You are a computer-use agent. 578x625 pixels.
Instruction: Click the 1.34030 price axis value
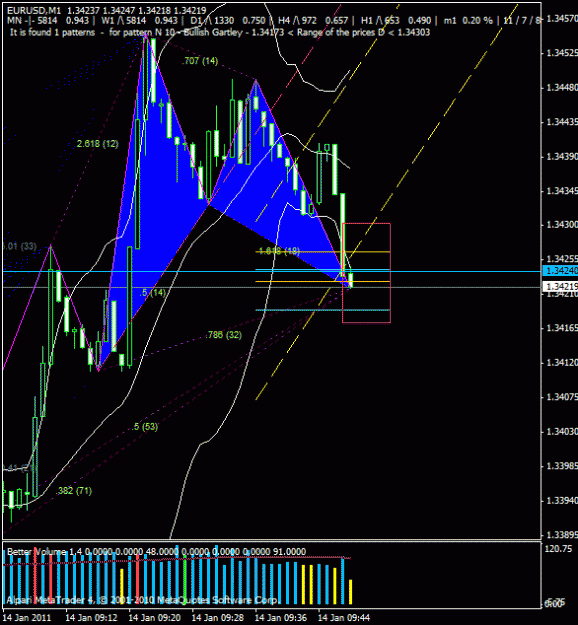coord(562,431)
